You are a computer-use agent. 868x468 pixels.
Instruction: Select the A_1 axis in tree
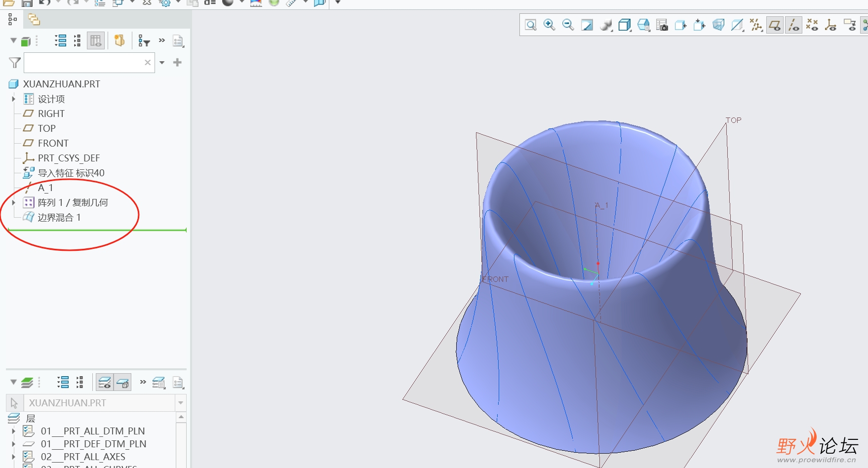pos(45,188)
